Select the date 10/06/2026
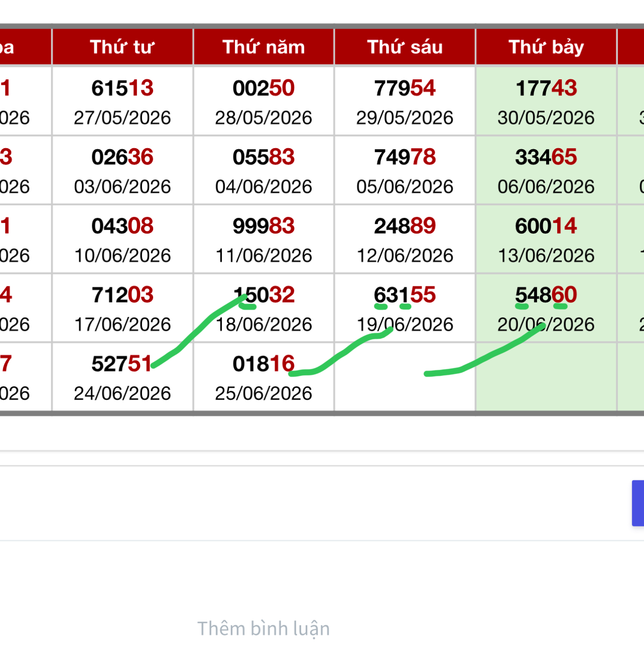The image size is (644, 659). coord(122,256)
